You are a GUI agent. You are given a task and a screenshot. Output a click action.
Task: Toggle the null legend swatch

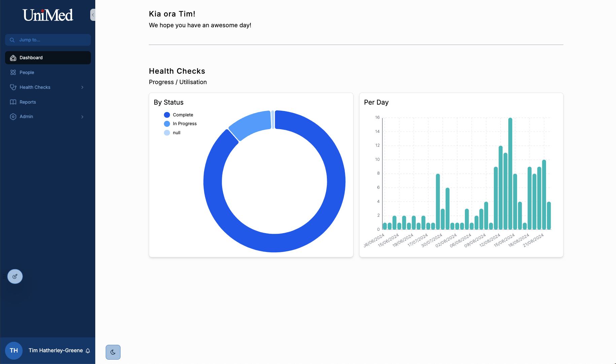(x=167, y=133)
